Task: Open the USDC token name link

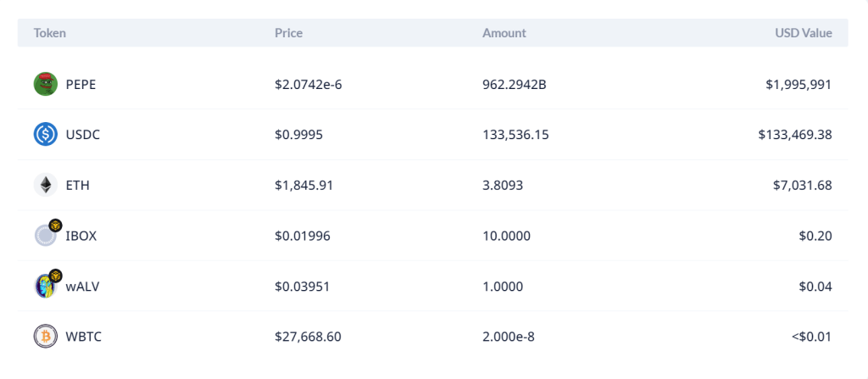Action: tap(82, 134)
